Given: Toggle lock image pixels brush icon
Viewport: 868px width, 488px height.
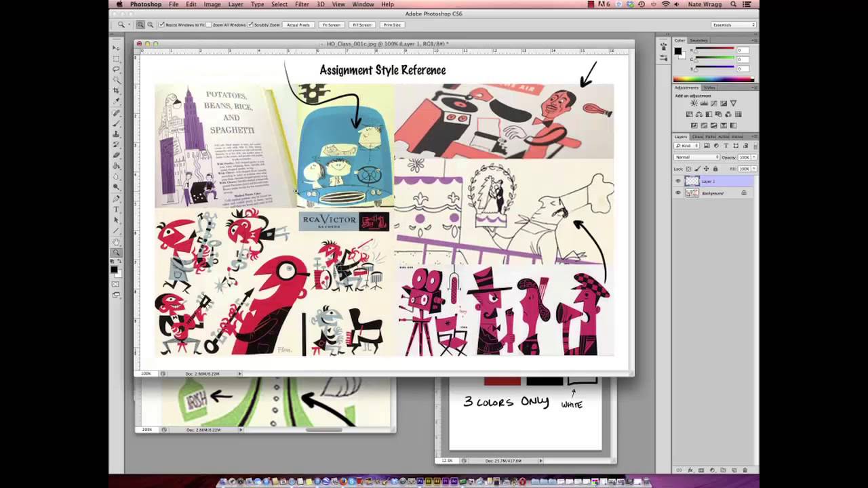Looking at the screenshot, I should point(698,169).
